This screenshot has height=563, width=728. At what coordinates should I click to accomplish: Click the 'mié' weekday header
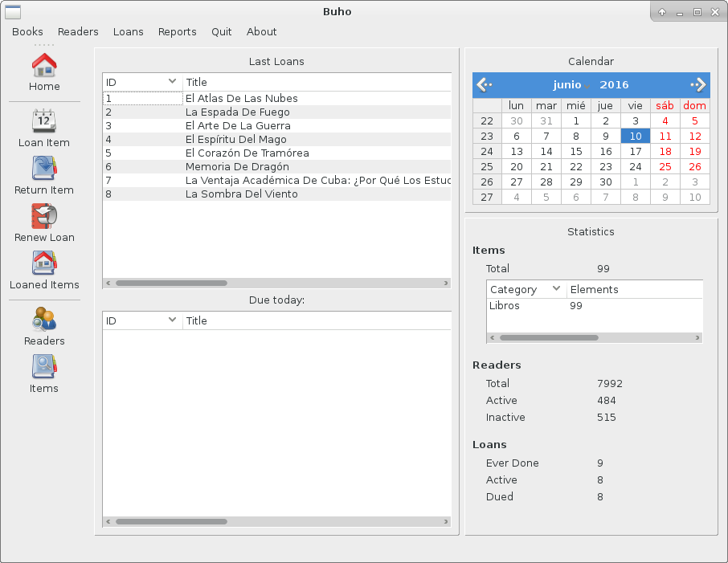(576, 106)
